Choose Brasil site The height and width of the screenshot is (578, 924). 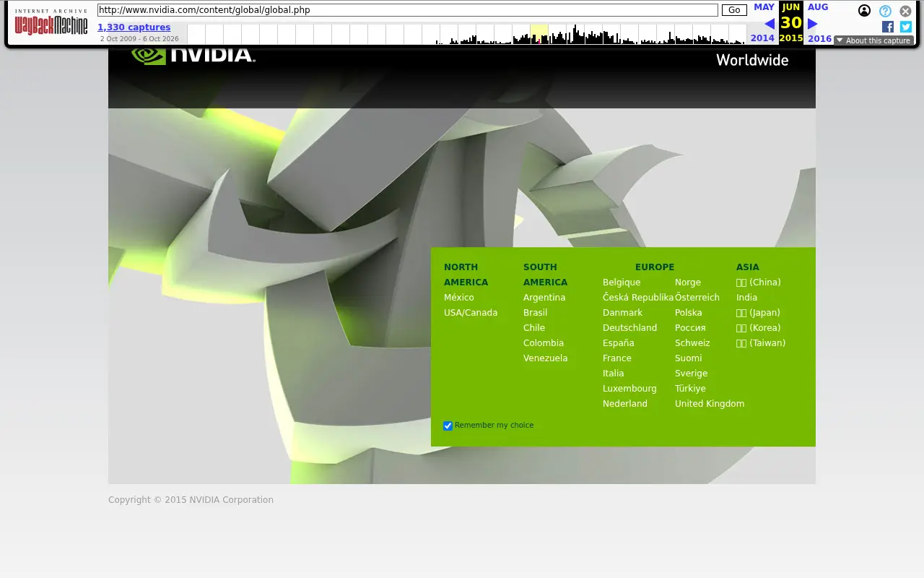(x=535, y=313)
